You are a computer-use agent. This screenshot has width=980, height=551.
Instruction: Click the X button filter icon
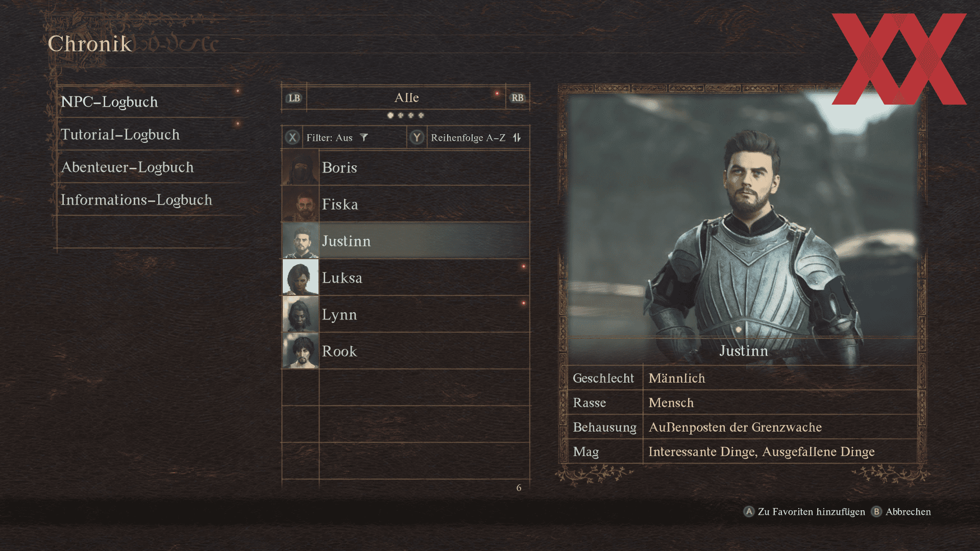click(292, 137)
